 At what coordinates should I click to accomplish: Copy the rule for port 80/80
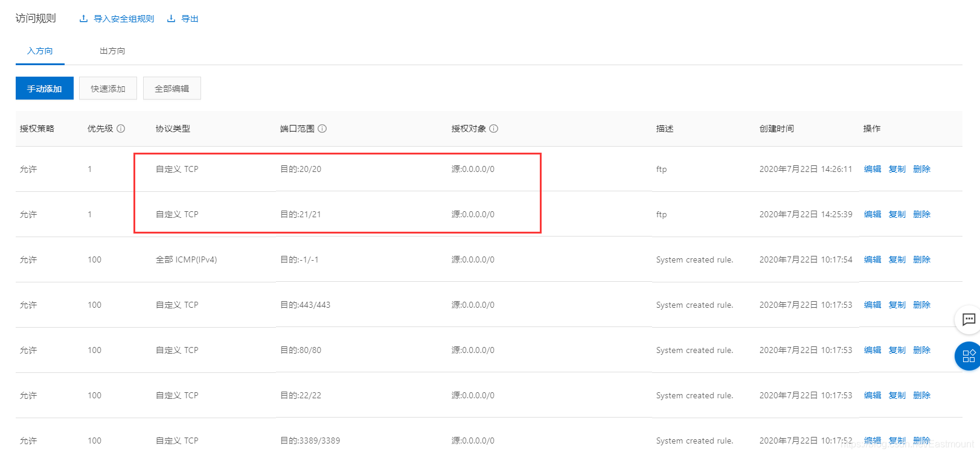pos(897,350)
